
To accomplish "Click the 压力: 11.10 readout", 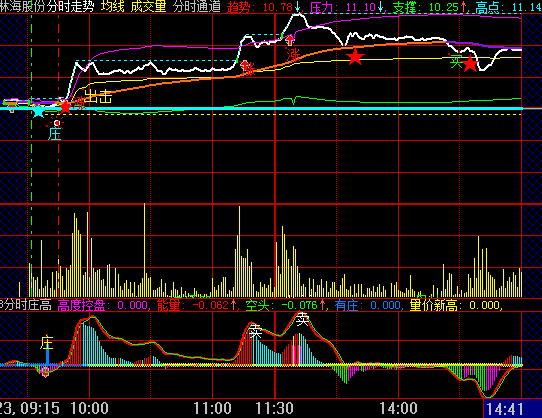I will 347,7.
